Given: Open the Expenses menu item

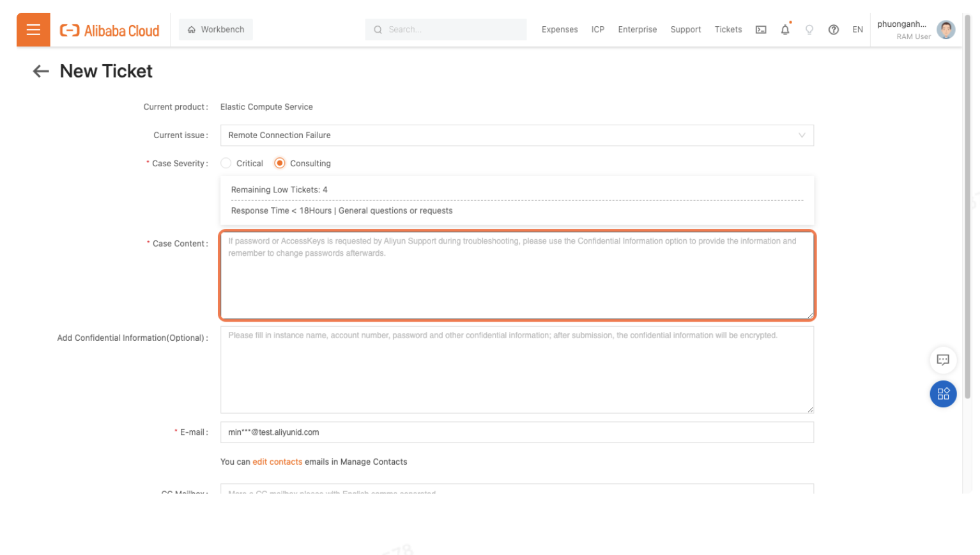Looking at the screenshot, I should [x=559, y=29].
